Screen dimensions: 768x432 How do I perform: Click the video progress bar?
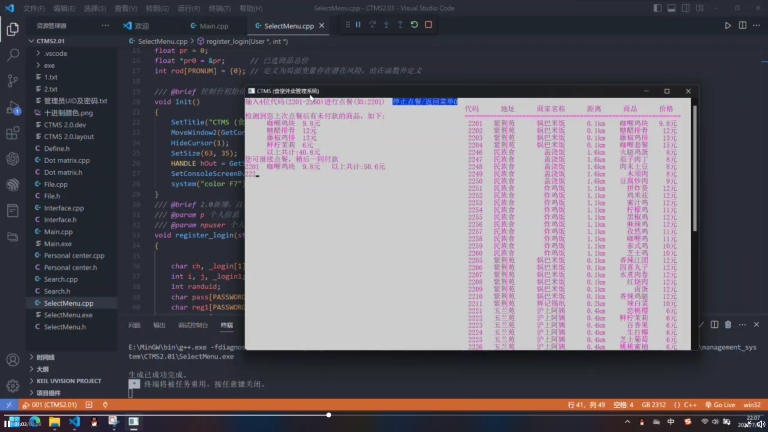[x=384, y=413]
